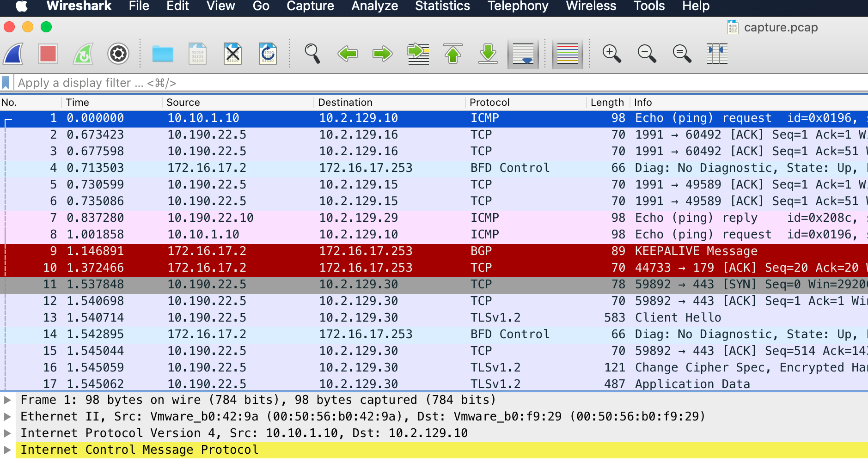The image size is (868, 475).
Task: Open the filter bookmarks menu
Action: coord(6,83)
